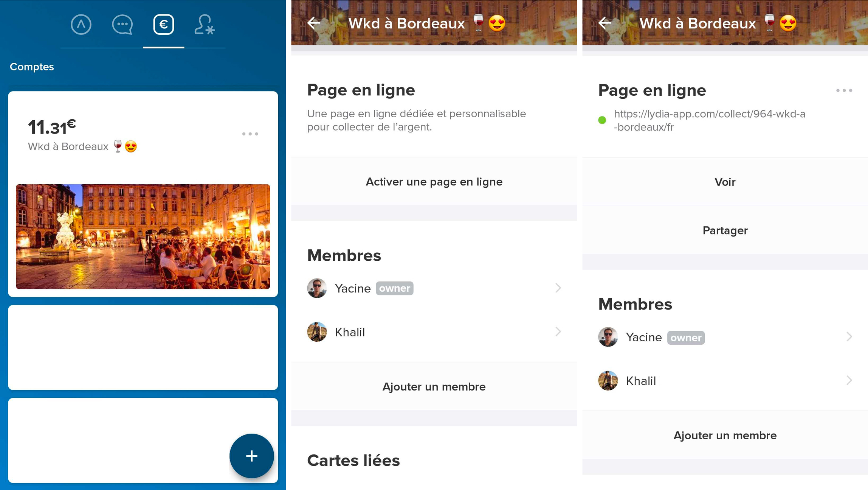Open the Bordeaux night square photo thumbnail
The width and height of the screenshot is (868, 490).
143,236
